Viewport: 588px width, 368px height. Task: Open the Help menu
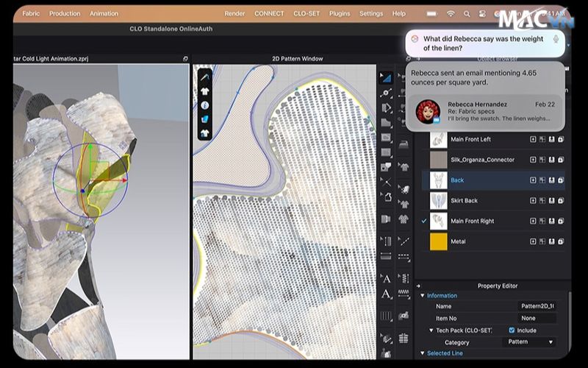[x=399, y=13]
